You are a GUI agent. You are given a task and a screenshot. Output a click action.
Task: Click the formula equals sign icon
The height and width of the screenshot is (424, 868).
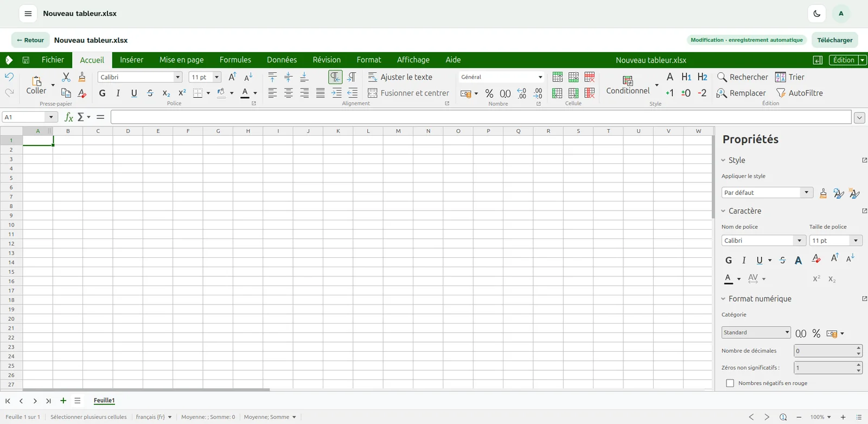coord(100,117)
